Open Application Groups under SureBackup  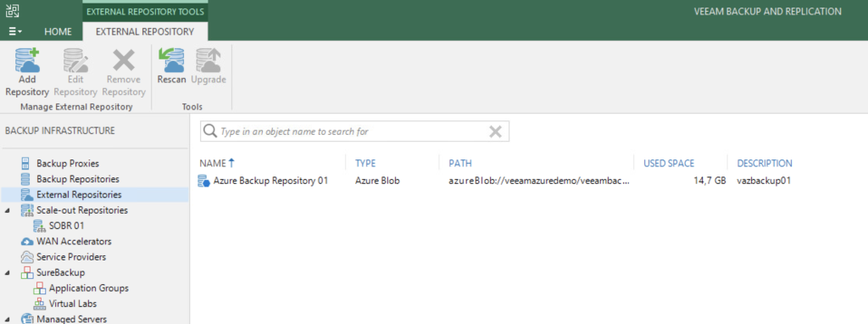pyautogui.click(x=88, y=288)
